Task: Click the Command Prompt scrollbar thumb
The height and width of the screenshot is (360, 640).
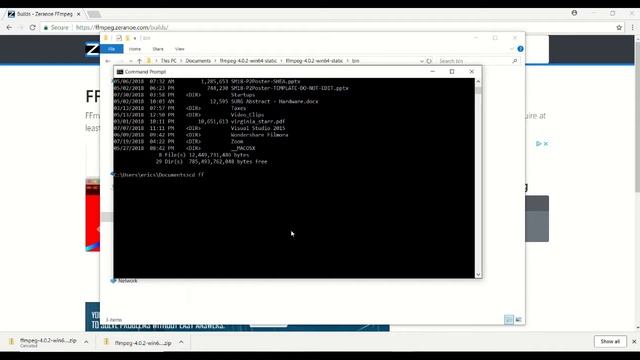Action: 478,90
